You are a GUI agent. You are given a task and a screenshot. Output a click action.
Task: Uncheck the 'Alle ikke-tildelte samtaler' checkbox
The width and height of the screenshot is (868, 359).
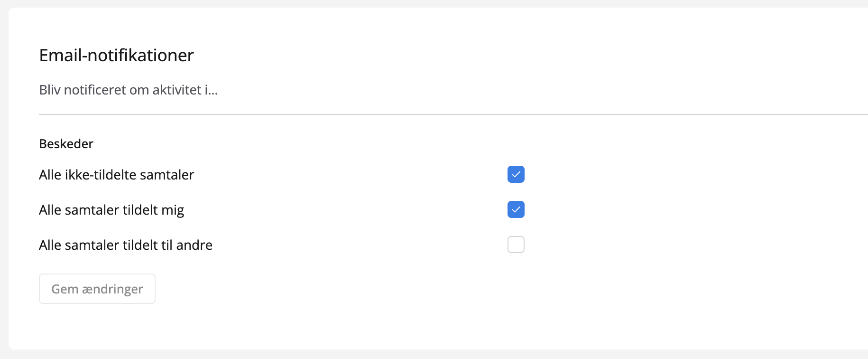point(516,174)
